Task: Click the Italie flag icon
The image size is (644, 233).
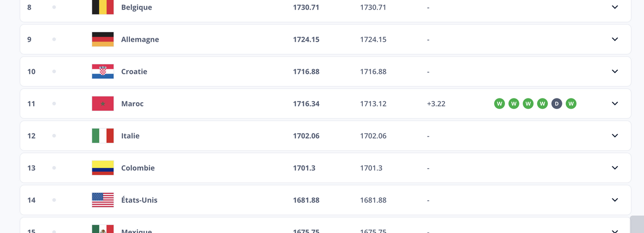Action: [103, 136]
